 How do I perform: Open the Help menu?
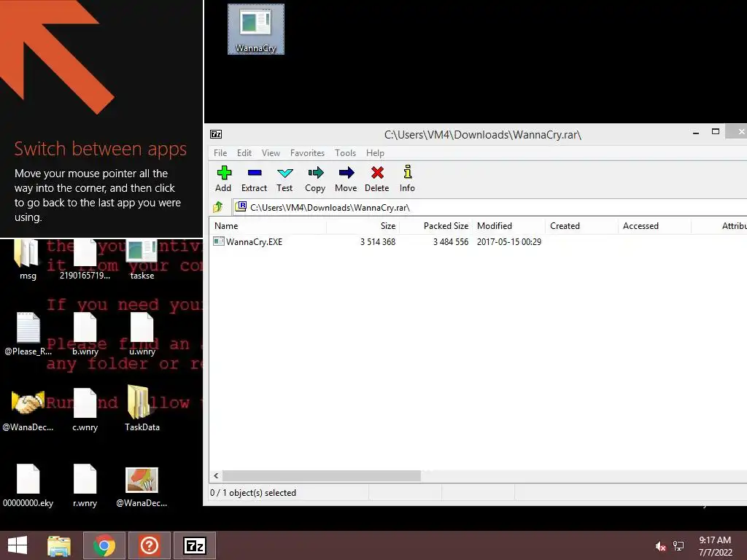(375, 153)
